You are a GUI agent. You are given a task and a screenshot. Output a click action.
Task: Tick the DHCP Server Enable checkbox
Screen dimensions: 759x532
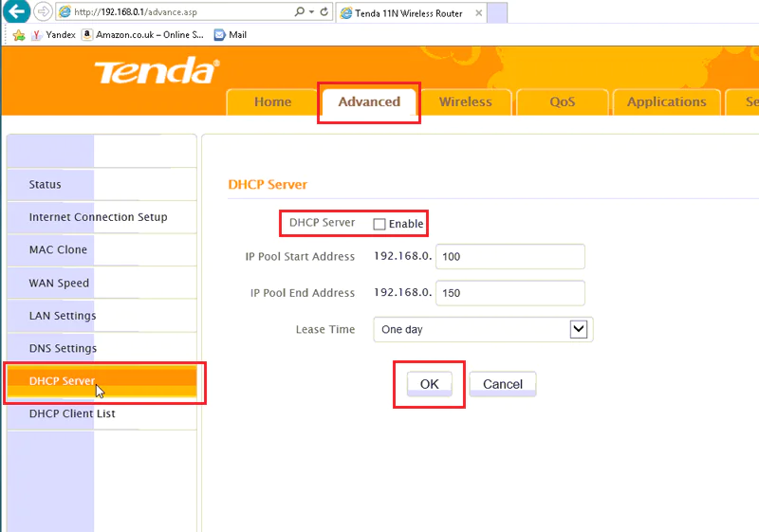(x=379, y=224)
